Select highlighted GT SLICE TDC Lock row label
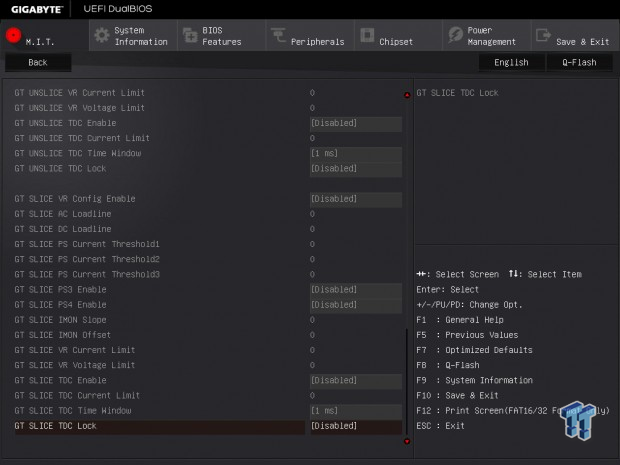The image size is (620, 465). point(55,426)
